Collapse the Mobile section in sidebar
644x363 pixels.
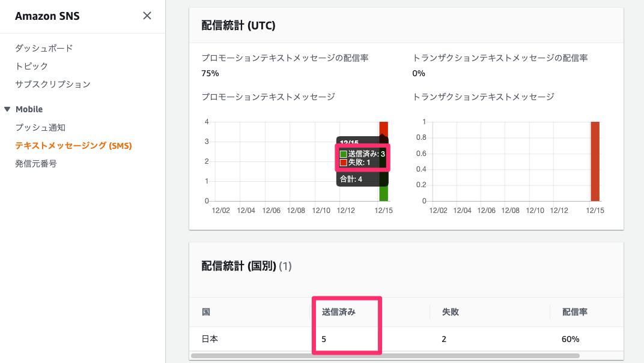(7, 109)
